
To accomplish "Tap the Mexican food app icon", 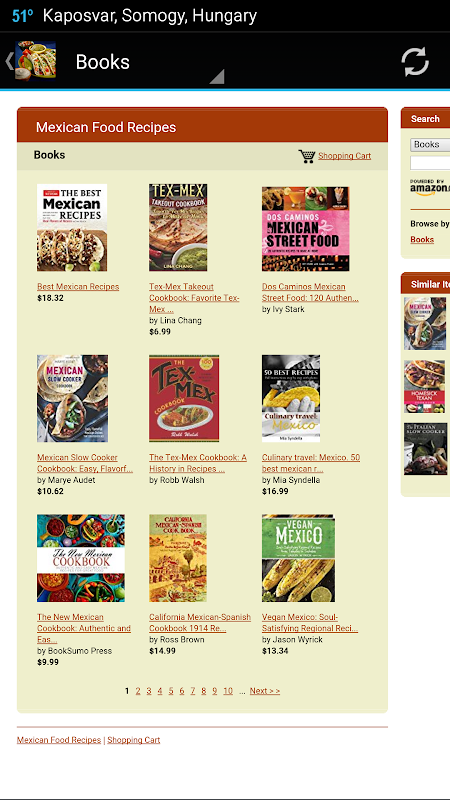I will click(x=35, y=61).
